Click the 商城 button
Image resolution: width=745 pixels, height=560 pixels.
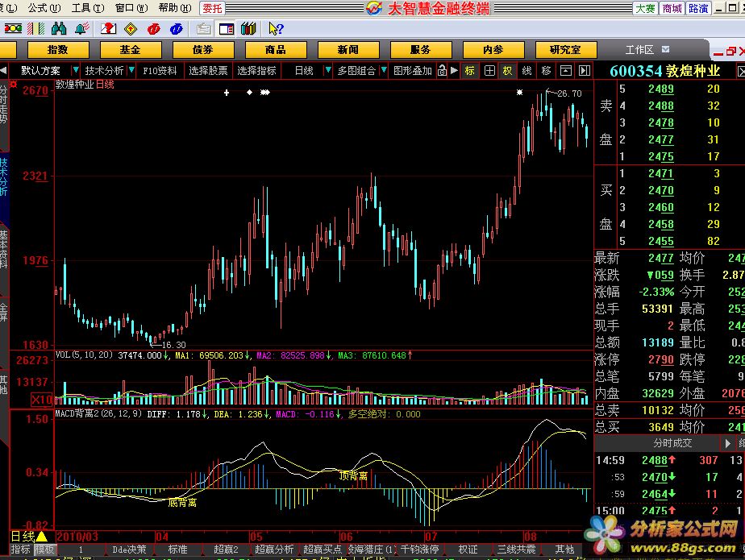pos(672,9)
